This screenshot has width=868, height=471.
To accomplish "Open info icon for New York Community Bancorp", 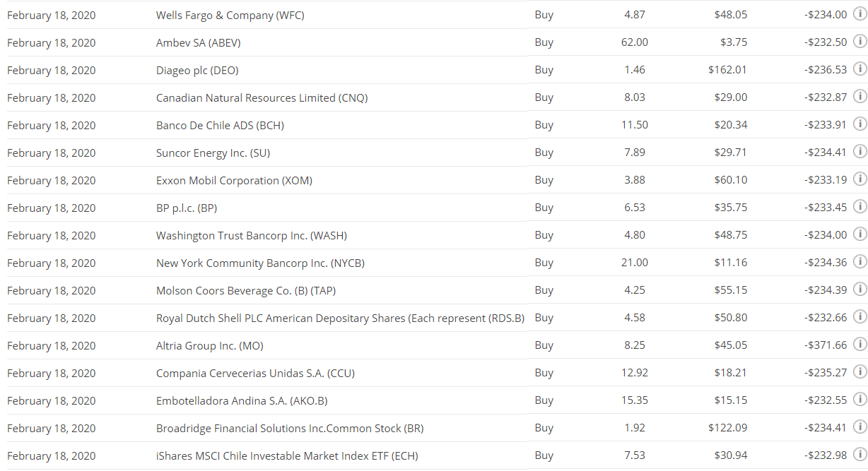I will (860, 261).
